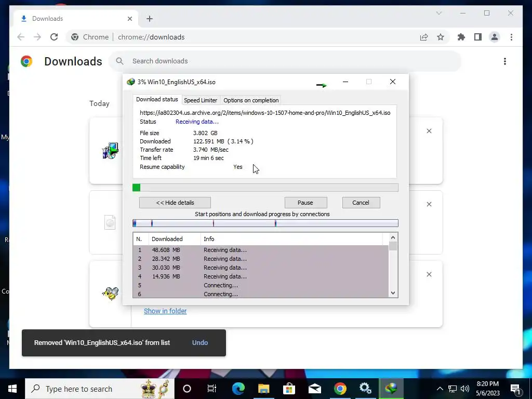Click the taskbar search box
Image resolution: width=532 pixels, height=399 pixels.
click(100, 389)
